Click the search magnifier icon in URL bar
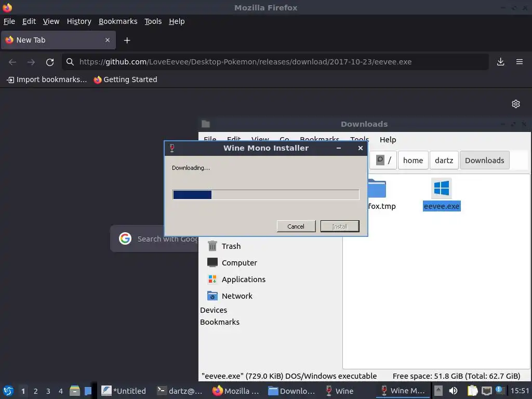The height and width of the screenshot is (399, 532). coord(70,62)
